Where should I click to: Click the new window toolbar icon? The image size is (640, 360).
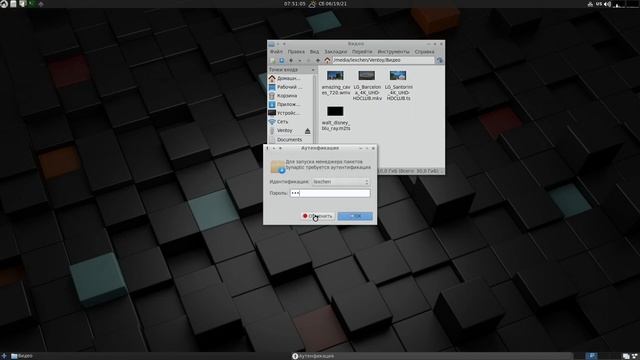click(x=273, y=60)
